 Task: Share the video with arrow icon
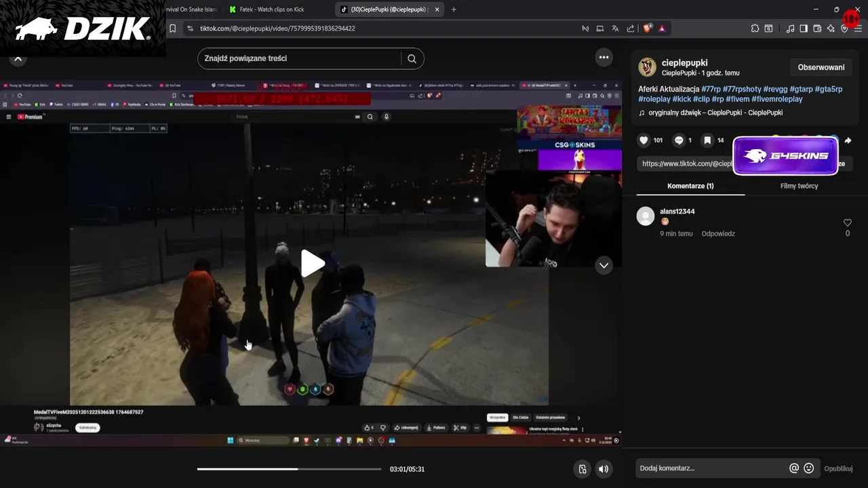(x=848, y=140)
